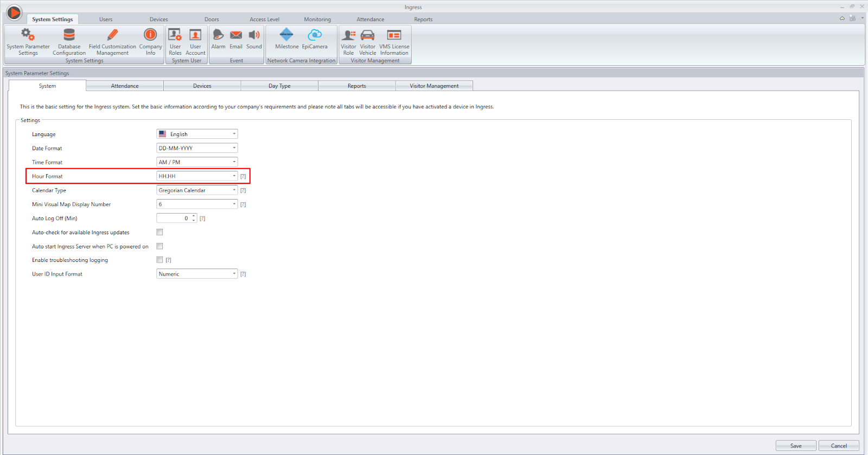Open the User ID Input Format dropdown
868x455 pixels.
[x=197, y=274]
